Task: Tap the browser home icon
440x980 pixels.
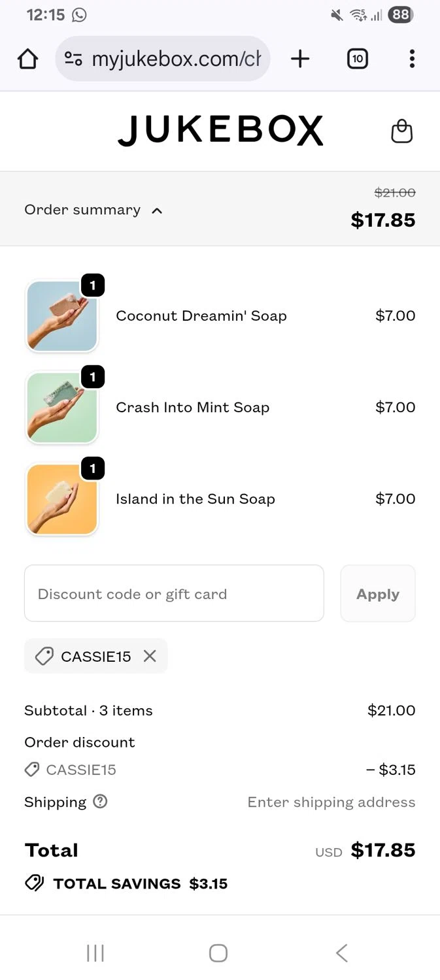Action: tap(28, 59)
